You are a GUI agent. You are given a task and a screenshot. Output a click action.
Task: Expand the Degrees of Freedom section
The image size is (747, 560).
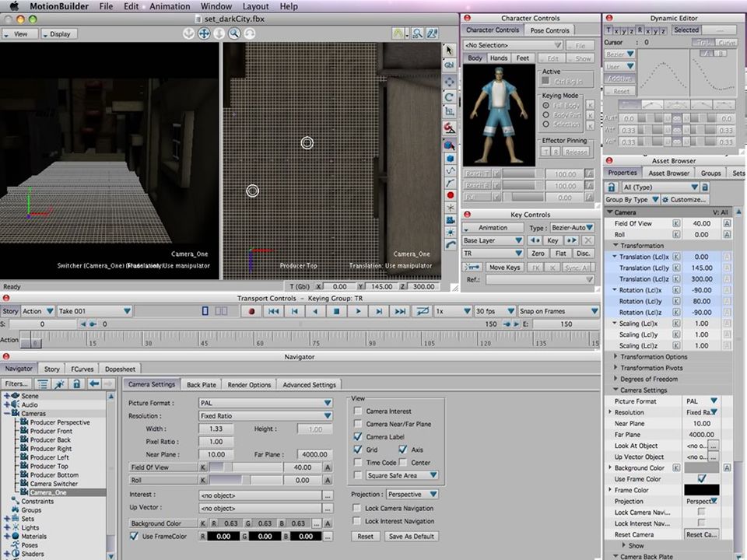tap(615, 379)
